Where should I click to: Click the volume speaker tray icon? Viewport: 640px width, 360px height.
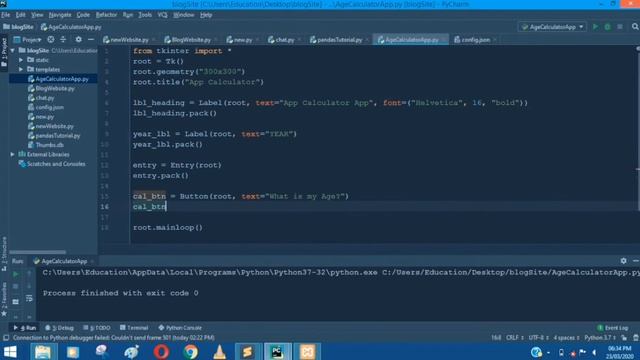click(x=594, y=352)
